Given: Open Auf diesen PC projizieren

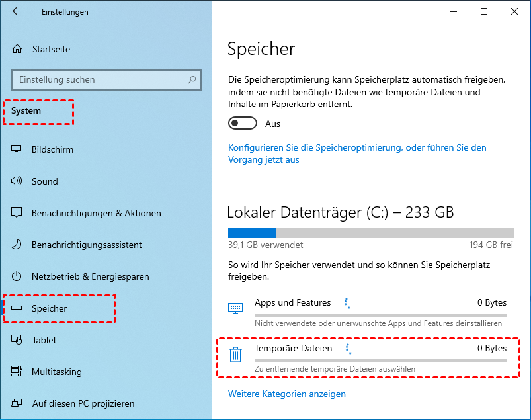Looking at the screenshot, I should [83, 403].
